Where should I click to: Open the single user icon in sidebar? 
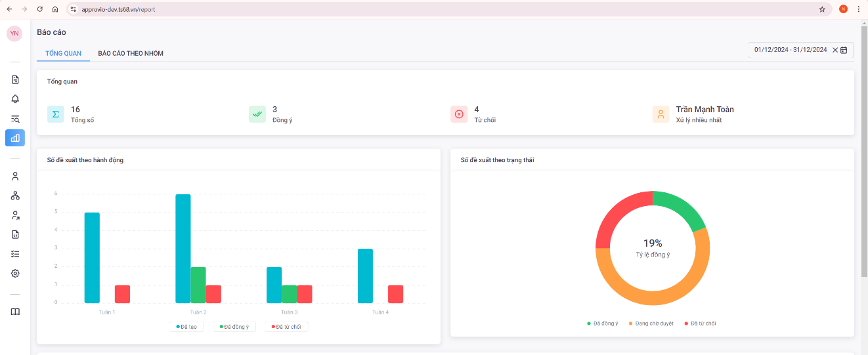coord(15,177)
